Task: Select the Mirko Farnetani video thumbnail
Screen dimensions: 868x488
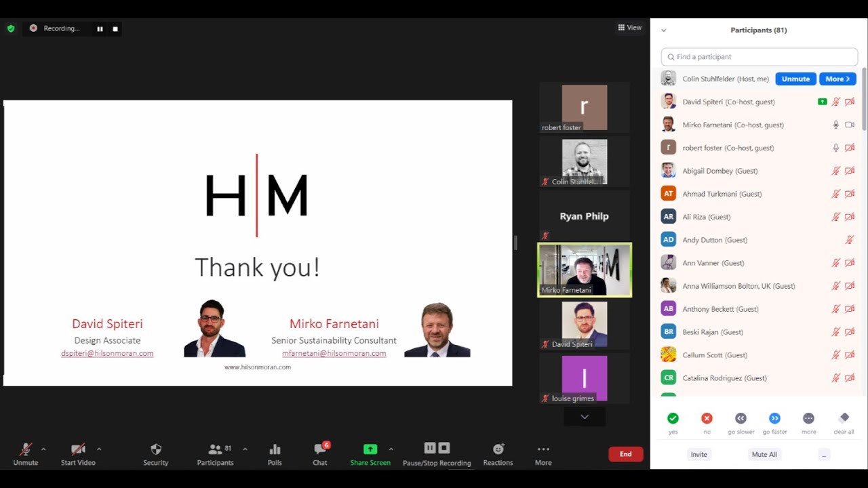Action: tap(585, 270)
